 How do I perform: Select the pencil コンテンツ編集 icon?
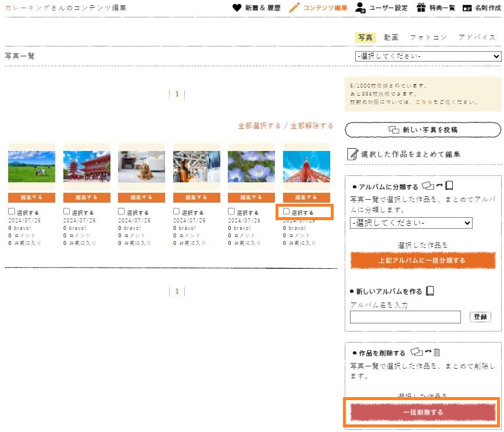click(292, 8)
